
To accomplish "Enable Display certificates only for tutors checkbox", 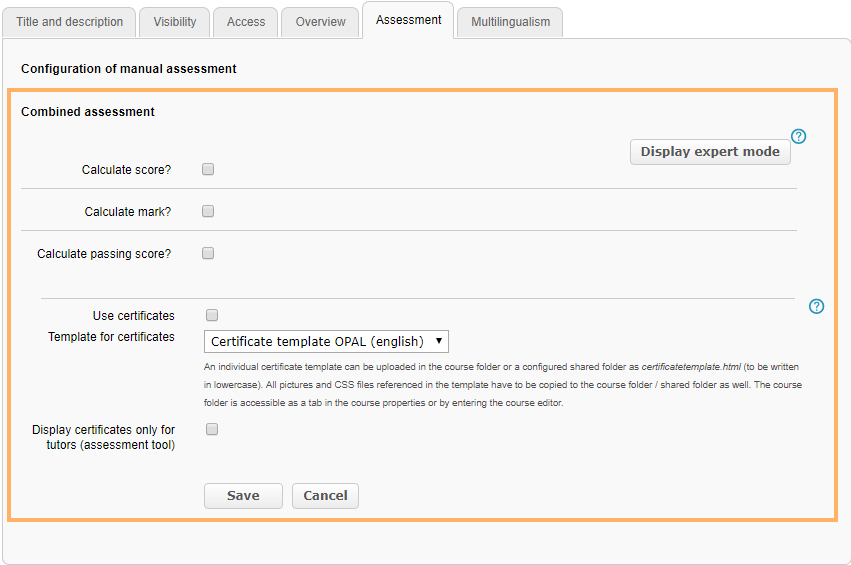I will (212, 430).
